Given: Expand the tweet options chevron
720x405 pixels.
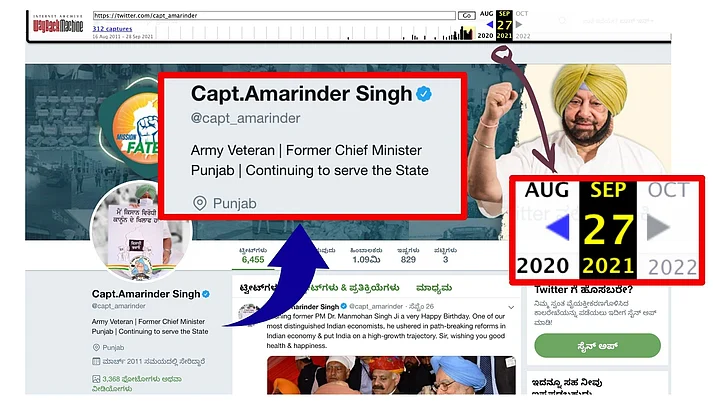Looking at the screenshot, I should (x=511, y=307).
